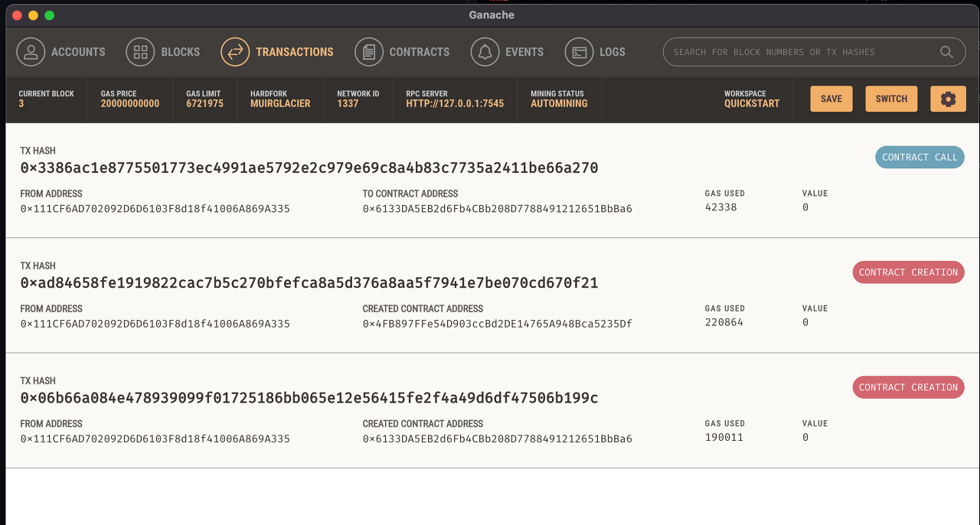Click from address in tx 0x06b66a08
The width and height of the screenshot is (980, 525).
click(x=155, y=439)
